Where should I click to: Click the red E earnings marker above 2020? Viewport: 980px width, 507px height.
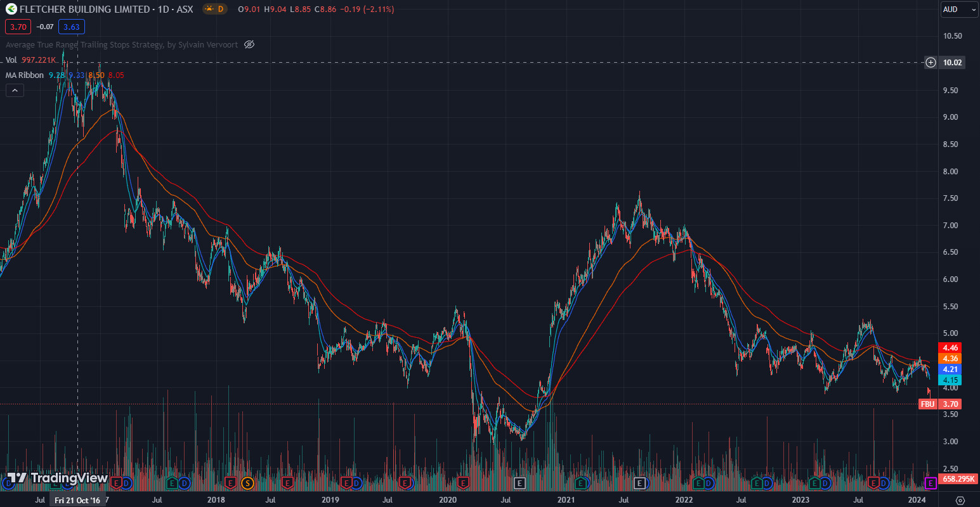(x=463, y=483)
